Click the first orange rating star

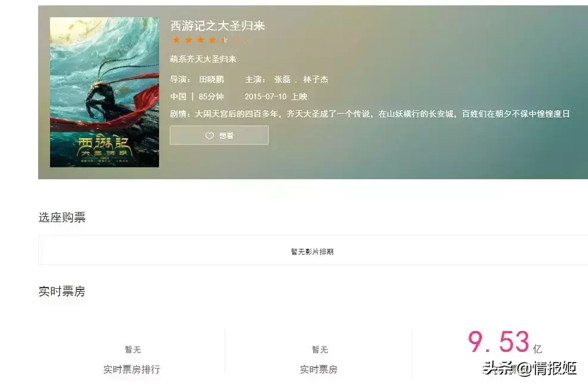point(176,40)
